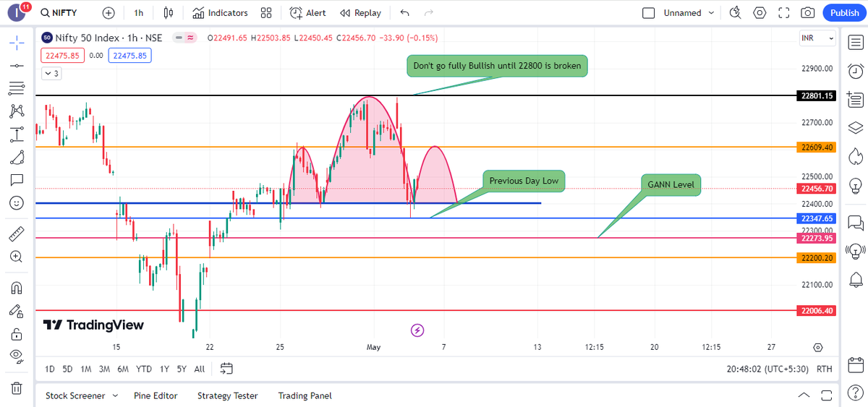Viewport: 868px width, 407px height.
Task: Open the Pine Editor tab
Action: coord(156,395)
